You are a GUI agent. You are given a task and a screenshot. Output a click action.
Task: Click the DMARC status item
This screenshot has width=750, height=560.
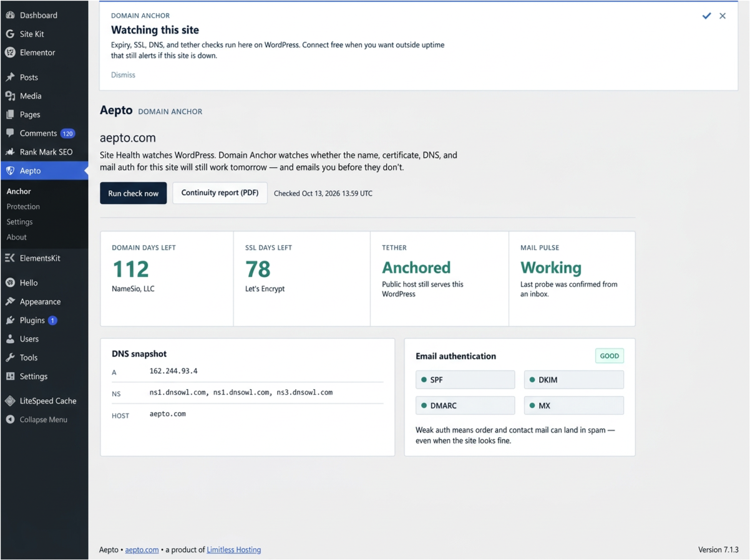pyautogui.click(x=465, y=405)
